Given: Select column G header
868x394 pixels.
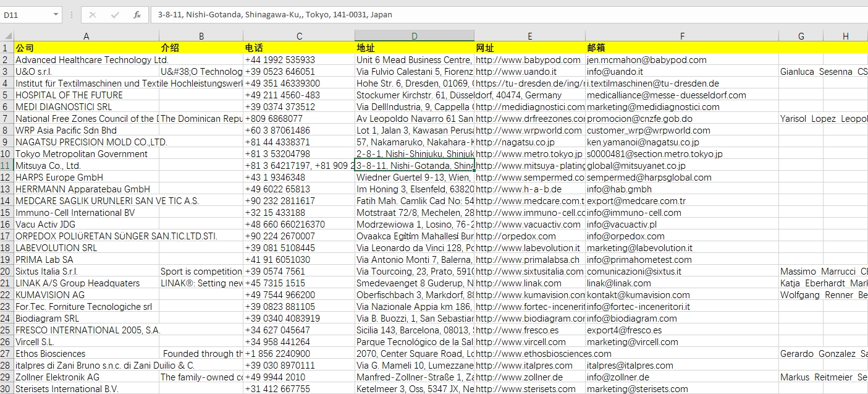Looking at the screenshot, I should (801, 36).
